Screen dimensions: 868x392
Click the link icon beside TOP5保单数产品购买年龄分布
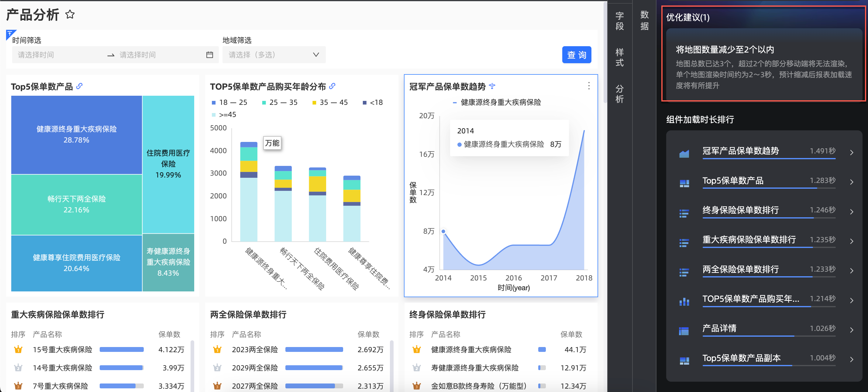pyautogui.click(x=332, y=86)
